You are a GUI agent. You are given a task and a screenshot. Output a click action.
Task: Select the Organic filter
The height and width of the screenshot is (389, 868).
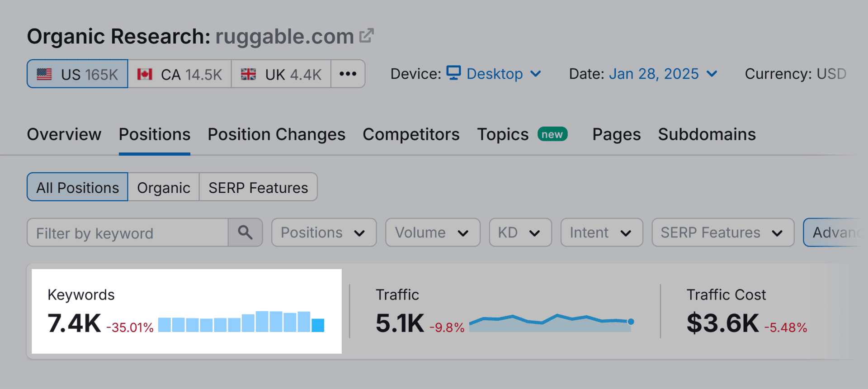pyautogui.click(x=164, y=187)
